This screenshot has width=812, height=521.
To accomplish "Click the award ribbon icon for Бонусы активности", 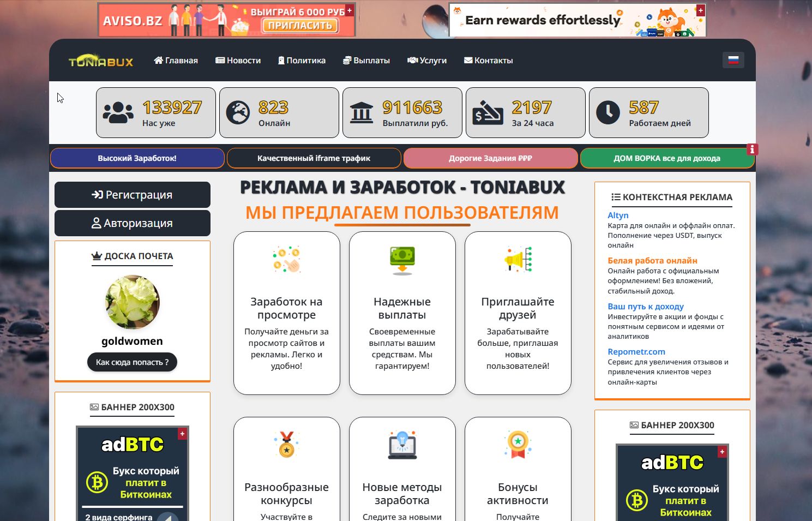I will click(518, 445).
